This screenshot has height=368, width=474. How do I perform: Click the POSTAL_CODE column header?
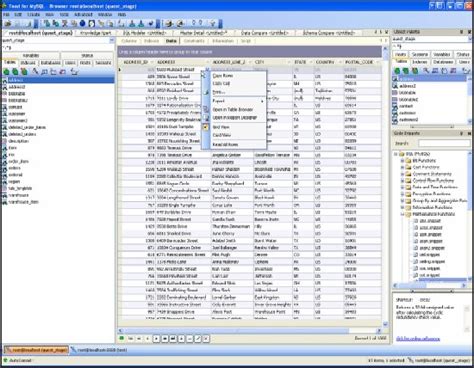tap(362, 62)
